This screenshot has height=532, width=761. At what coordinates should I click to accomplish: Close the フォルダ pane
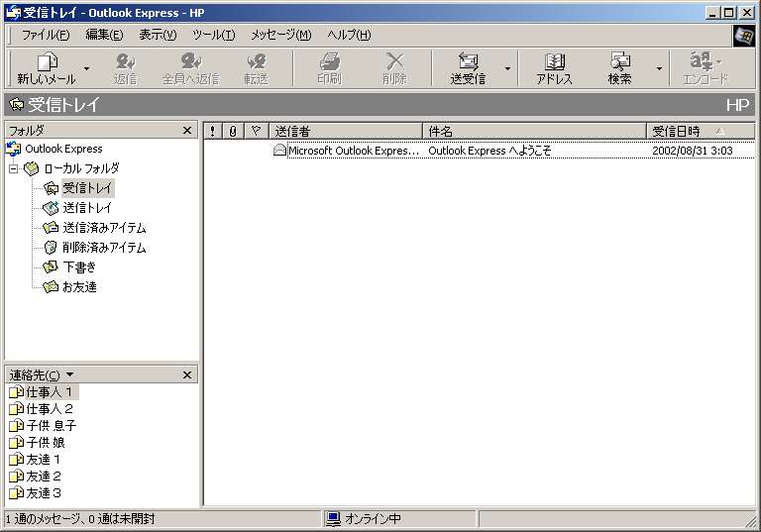187,131
